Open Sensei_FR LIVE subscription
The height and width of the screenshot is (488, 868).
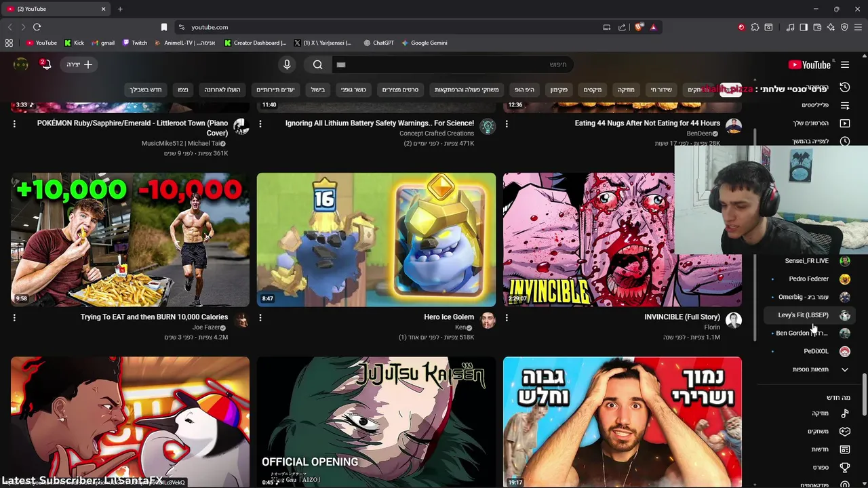(x=810, y=261)
